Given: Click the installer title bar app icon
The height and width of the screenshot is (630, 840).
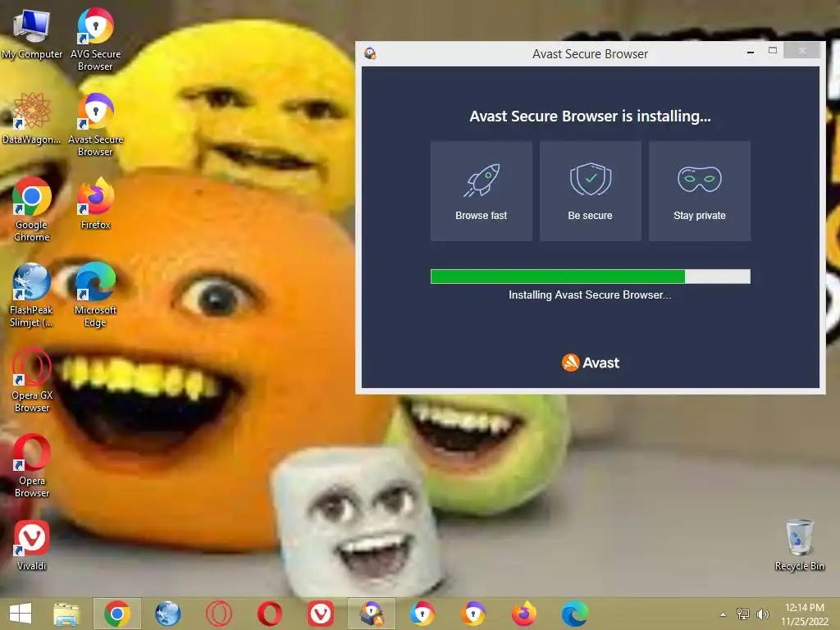Looking at the screenshot, I should (x=370, y=53).
